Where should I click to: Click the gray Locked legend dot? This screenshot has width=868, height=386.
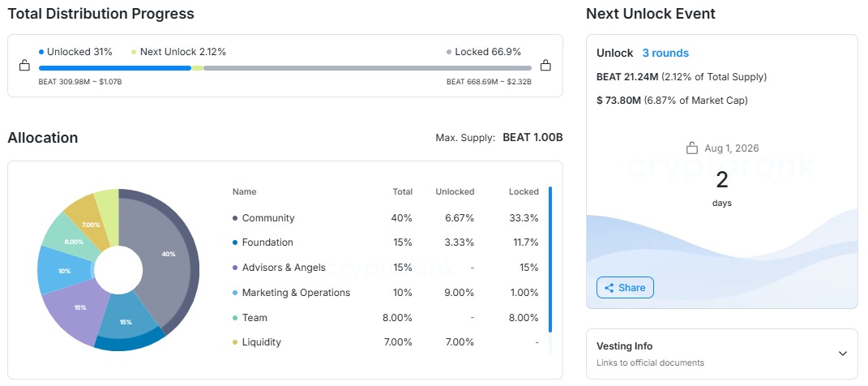[449, 52]
